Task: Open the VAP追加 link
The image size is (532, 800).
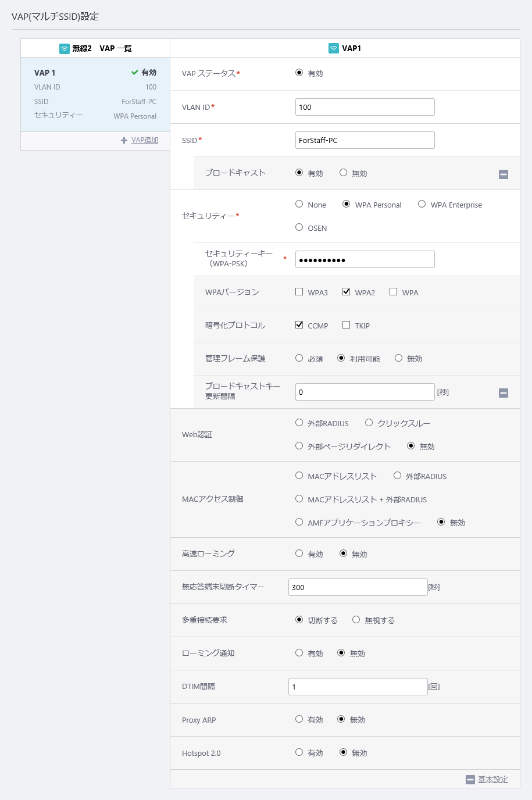Action: point(145,140)
